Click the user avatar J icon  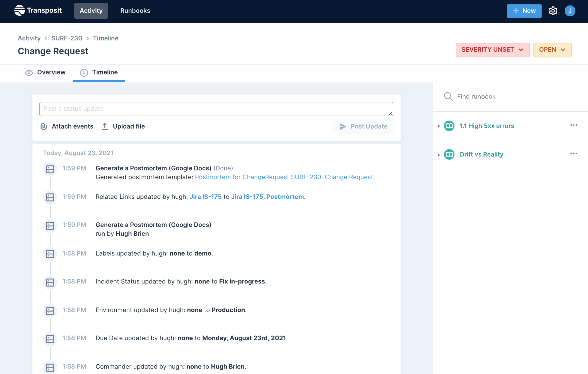570,11
